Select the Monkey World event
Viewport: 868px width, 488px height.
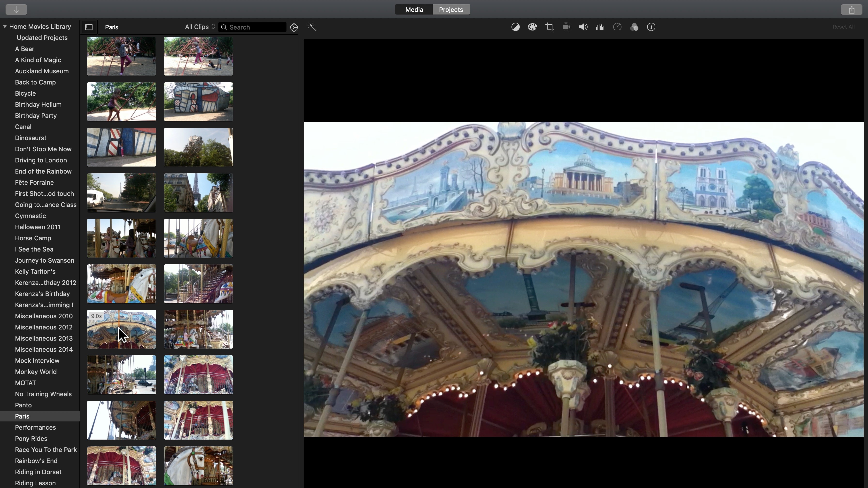tap(36, 372)
